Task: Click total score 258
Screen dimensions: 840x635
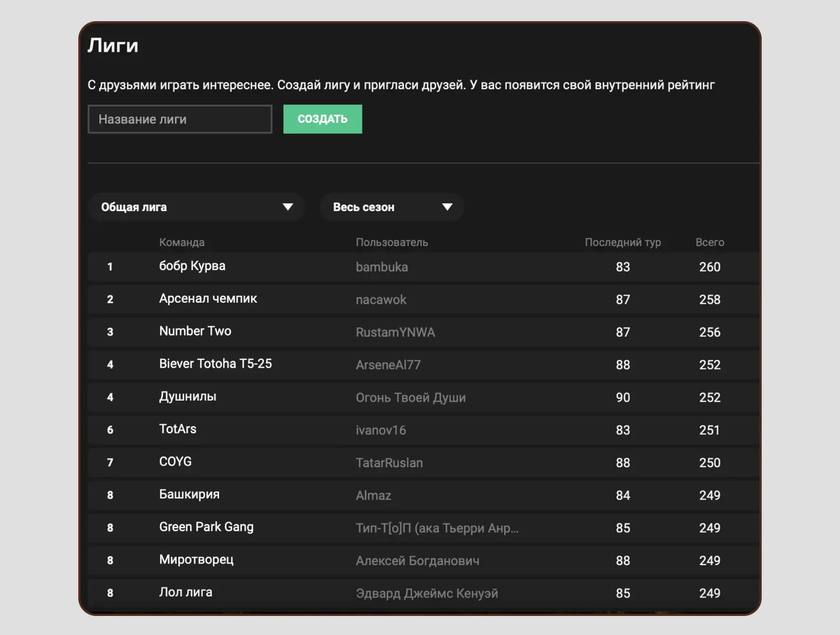Action: pos(710,300)
